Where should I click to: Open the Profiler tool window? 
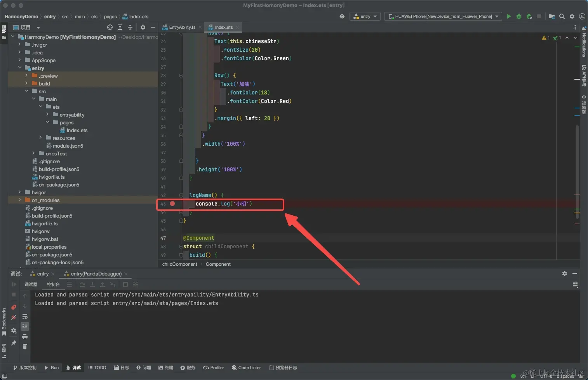tap(214, 368)
